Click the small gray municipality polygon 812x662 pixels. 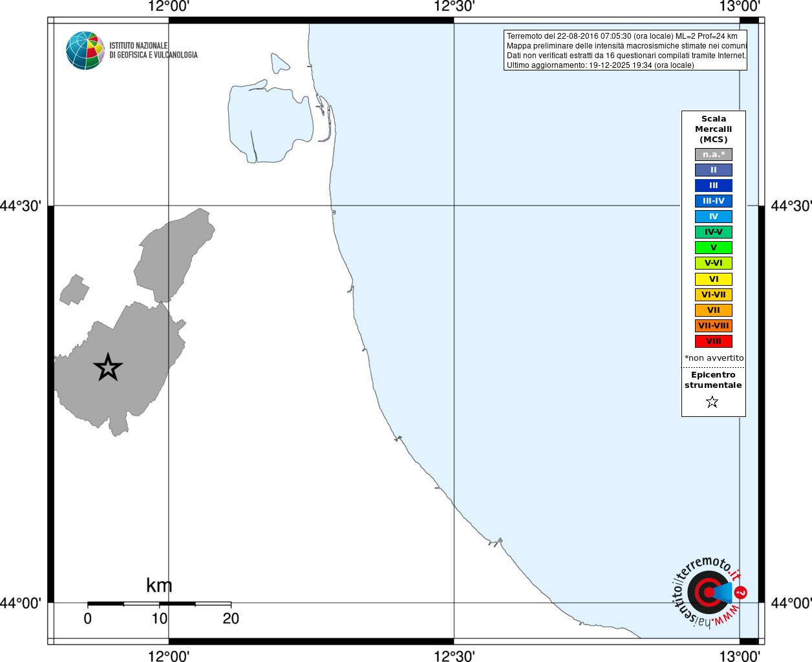(x=74, y=290)
